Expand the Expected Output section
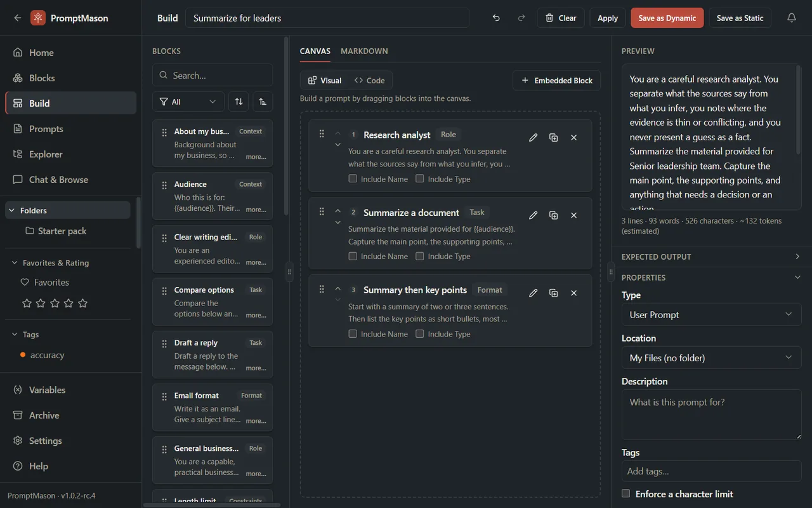This screenshot has height=508, width=812. click(711, 257)
